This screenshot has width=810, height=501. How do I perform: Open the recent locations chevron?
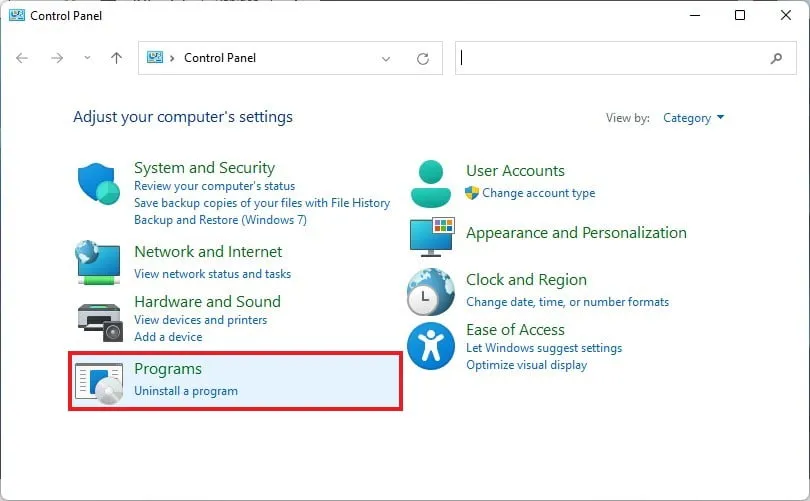pos(87,58)
